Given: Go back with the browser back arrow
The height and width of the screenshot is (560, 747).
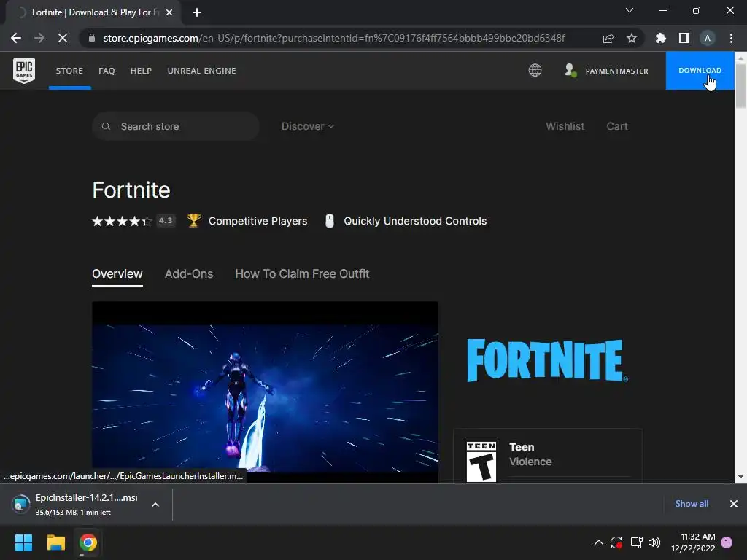Looking at the screenshot, I should pyautogui.click(x=16, y=38).
